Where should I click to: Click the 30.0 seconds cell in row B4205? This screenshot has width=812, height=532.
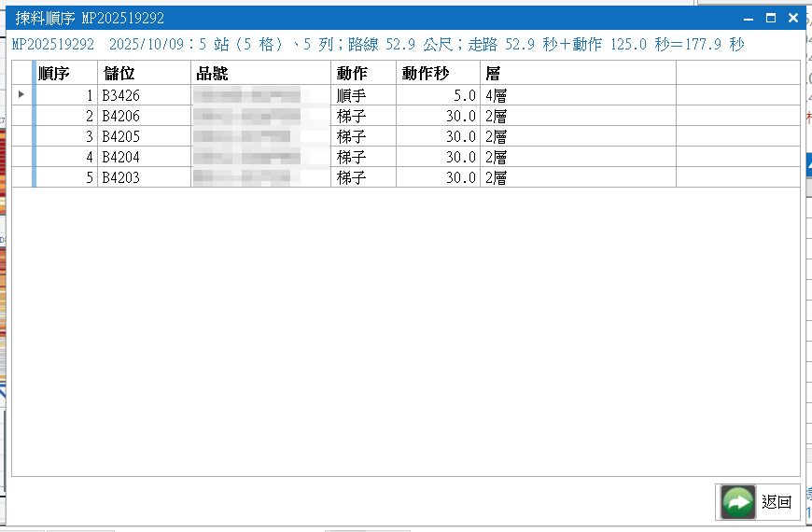(438, 136)
